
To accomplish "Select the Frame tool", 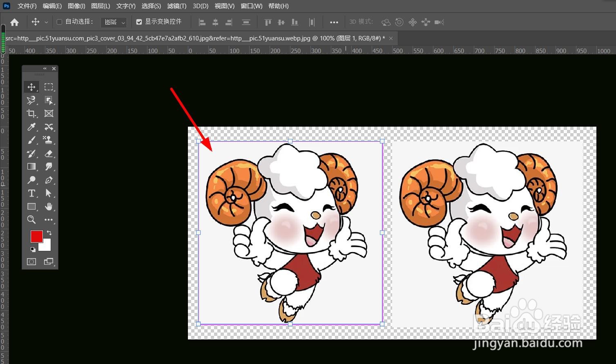I will coord(49,114).
